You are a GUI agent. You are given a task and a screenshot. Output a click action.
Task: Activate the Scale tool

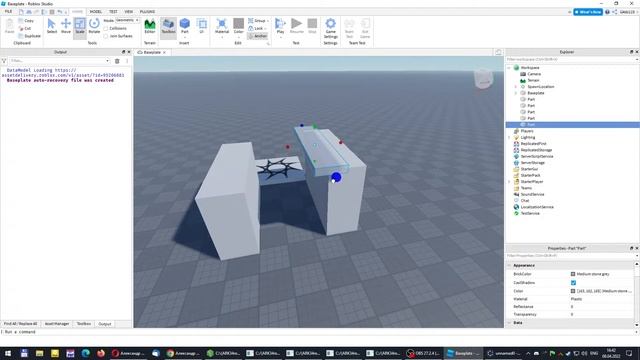pos(80,27)
